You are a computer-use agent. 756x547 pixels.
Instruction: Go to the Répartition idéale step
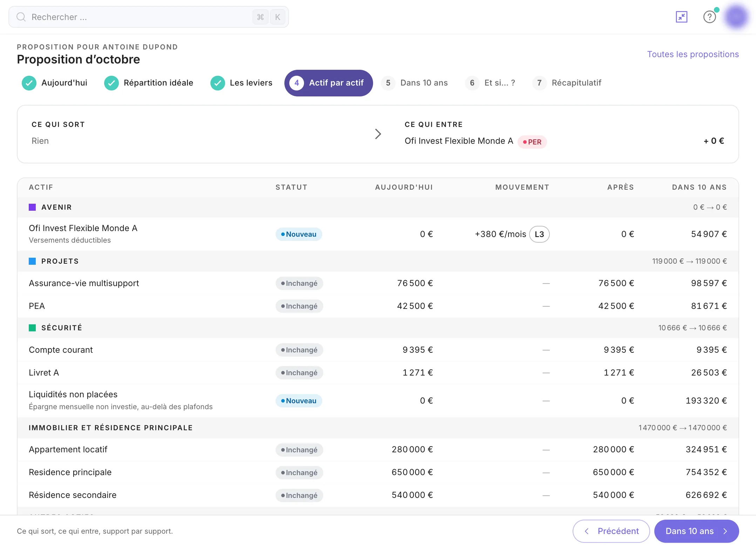click(149, 83)
